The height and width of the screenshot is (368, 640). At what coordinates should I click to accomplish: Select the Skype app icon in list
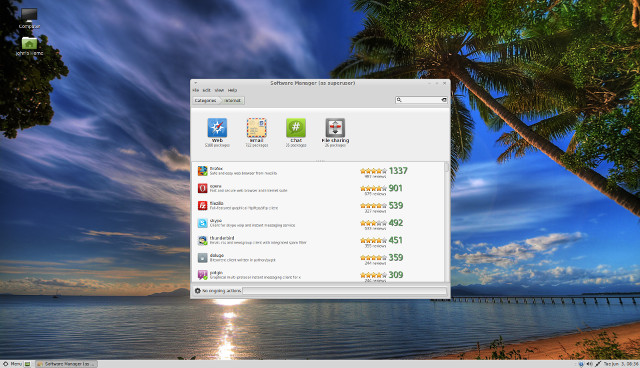click(x=202, y=223)
